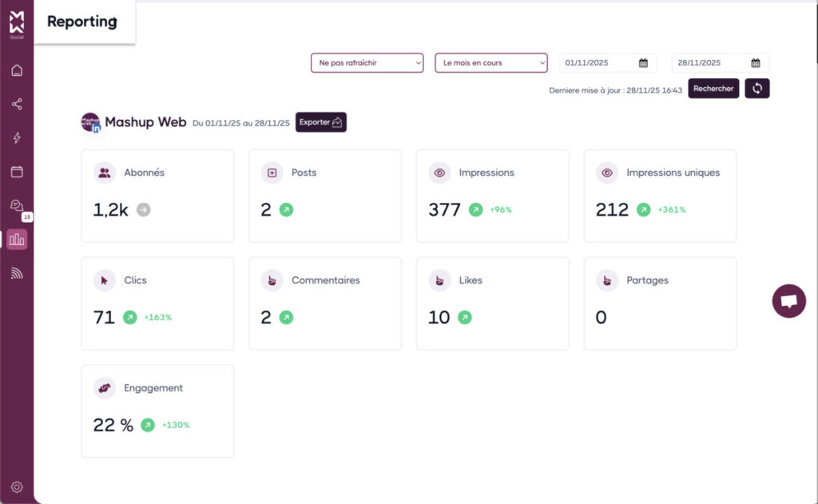Open start date calendar picker 01/11/2025
The height and width of the screenshot is (504, 818).
[643, 63]
